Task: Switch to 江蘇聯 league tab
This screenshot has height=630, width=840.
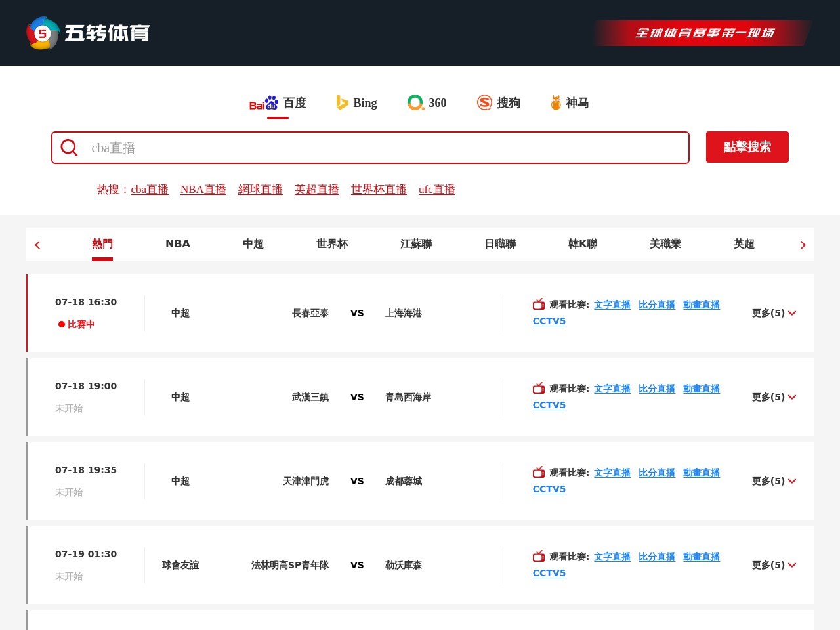Action: tap(416, 244)
